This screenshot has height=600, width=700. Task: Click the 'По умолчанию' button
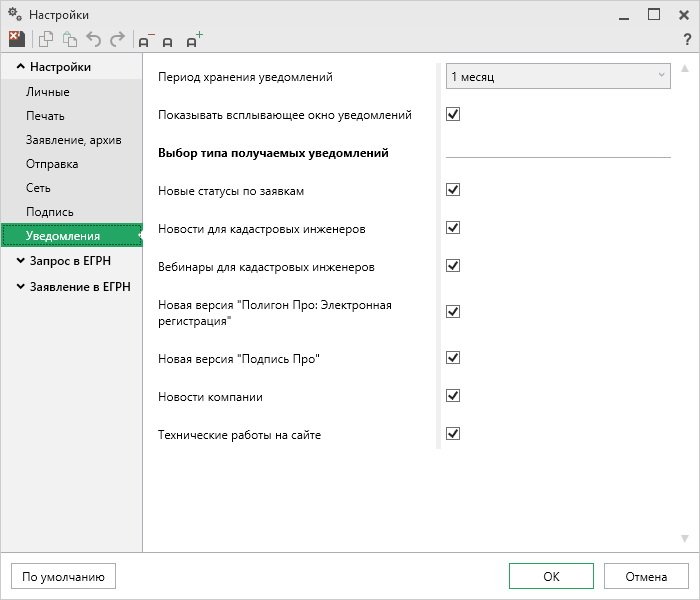[x=63, y=576]
